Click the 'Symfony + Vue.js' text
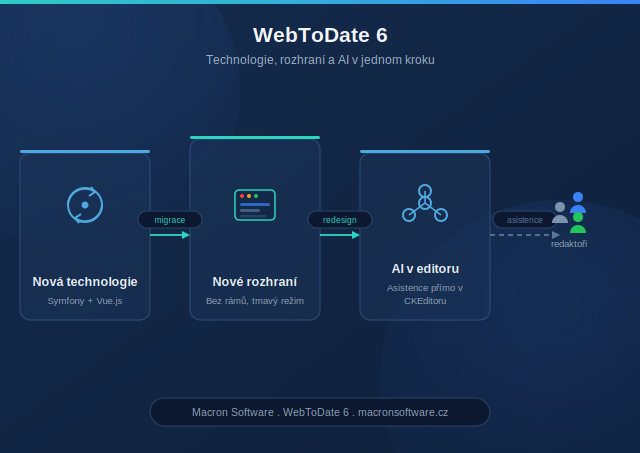Screen dimensions: 640x453 tap(85, 301)
